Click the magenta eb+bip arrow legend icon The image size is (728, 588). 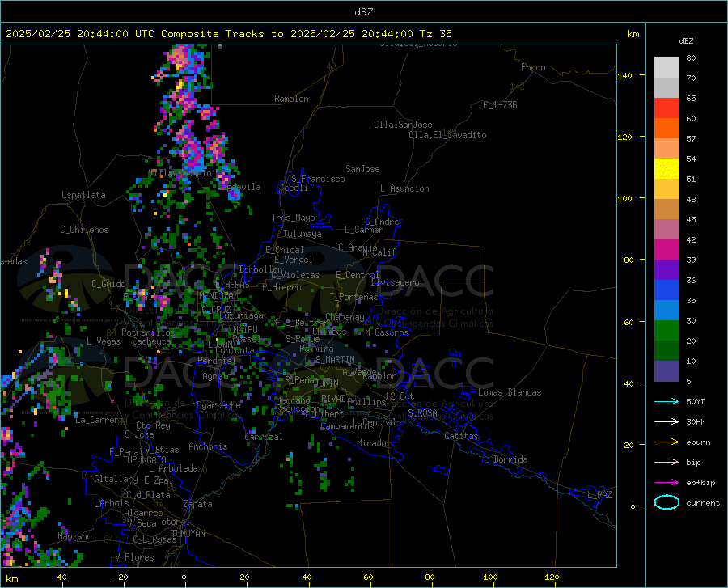click(x=667, y=483)
